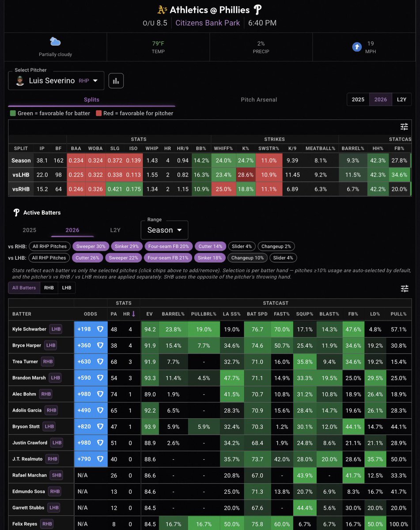
Task: Switch to the Splits tab
Action: click(x=91, y=99)
